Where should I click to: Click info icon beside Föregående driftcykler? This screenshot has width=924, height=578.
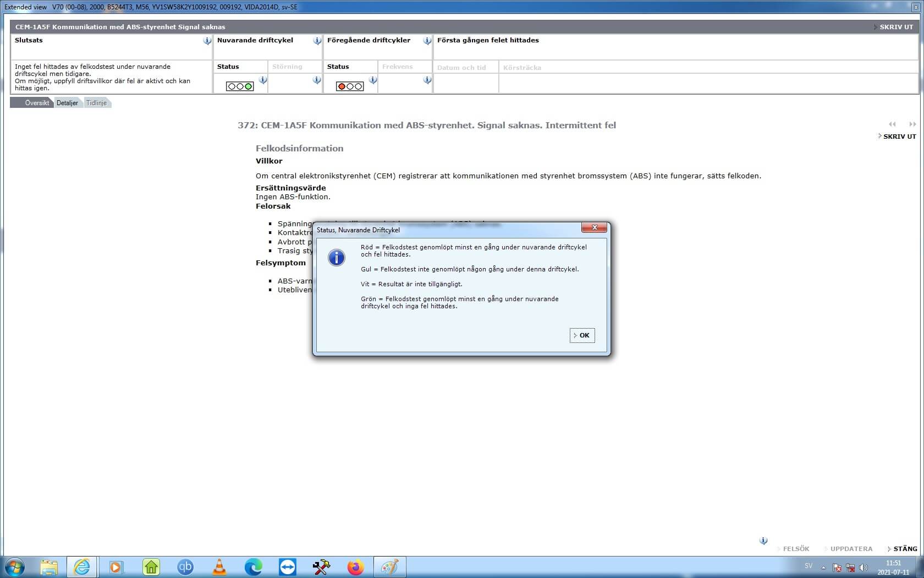click(x=427, y=41)
